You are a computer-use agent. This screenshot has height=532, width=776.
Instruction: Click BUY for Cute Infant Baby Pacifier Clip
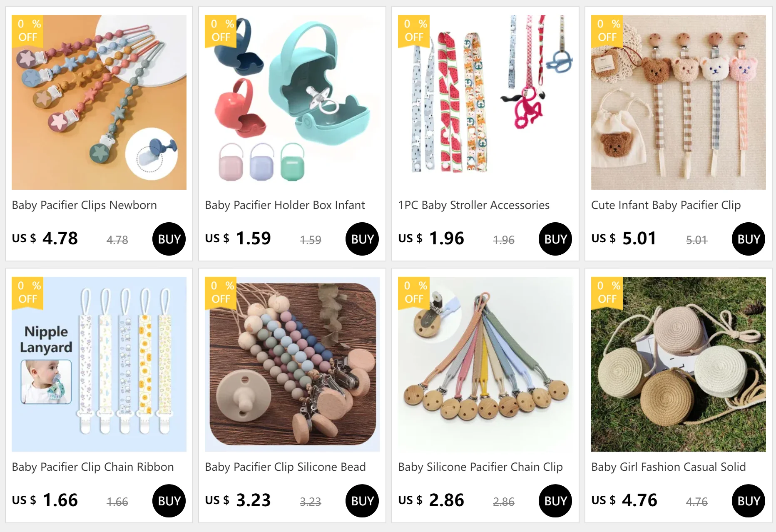click(749, 239)
